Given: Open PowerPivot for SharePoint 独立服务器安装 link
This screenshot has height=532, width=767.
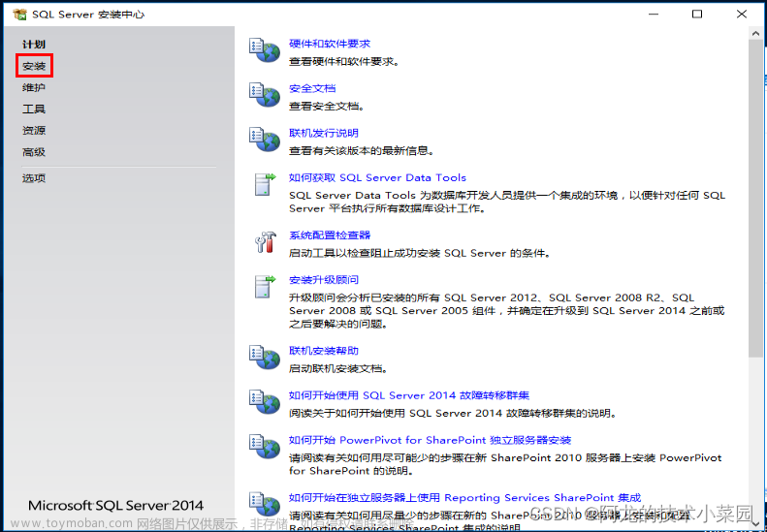Looking at the screenshot, I should [430, 440].
